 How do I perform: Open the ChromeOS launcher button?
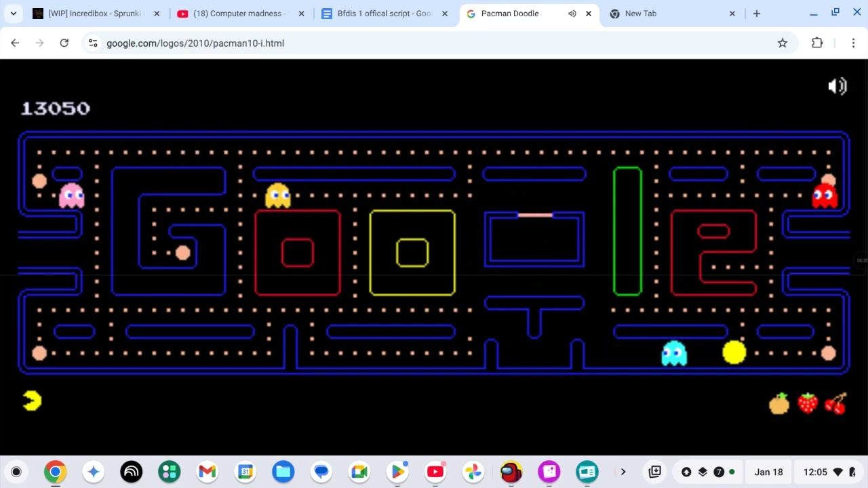point(16,472)
